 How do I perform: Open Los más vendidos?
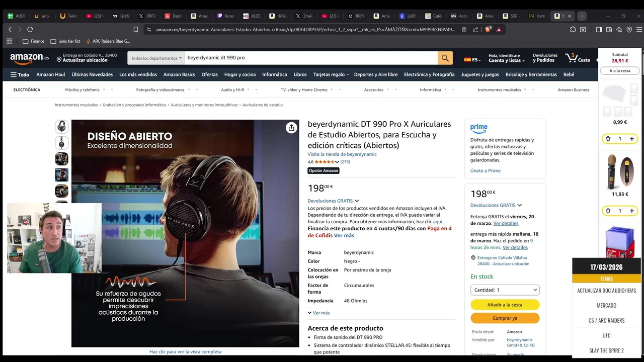coord(138,74)
